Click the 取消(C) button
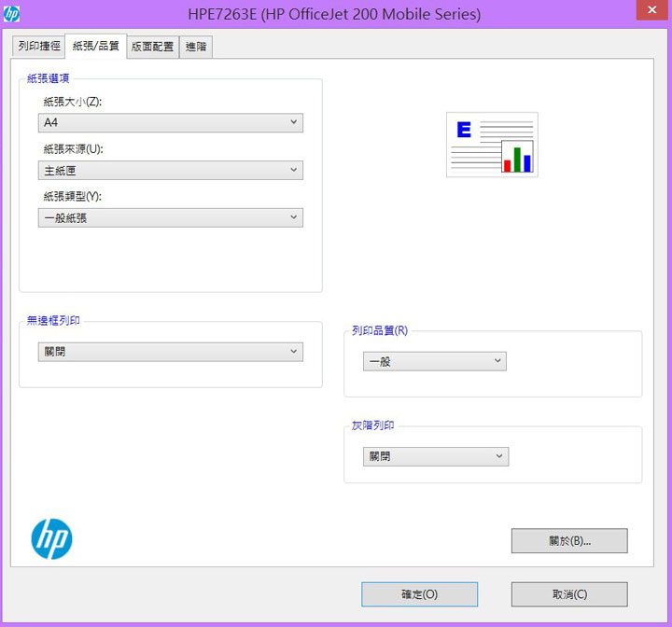 coord(569,594)
